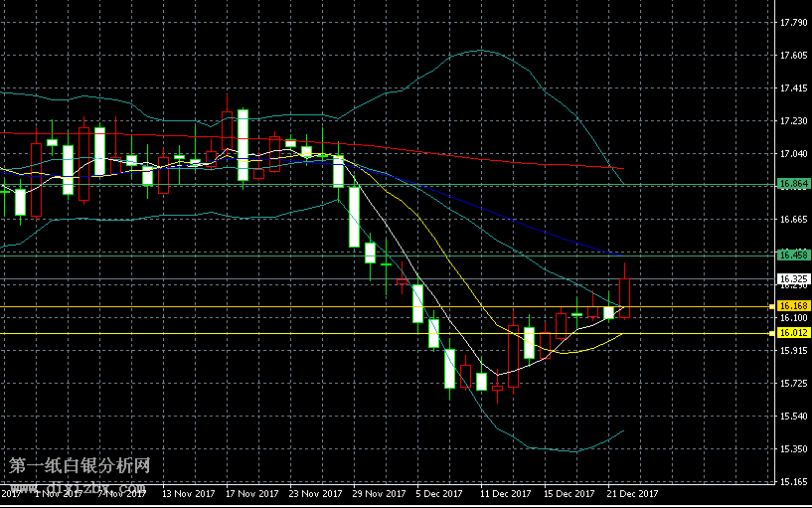Click the 17 Nov 2017 date on time axis
Image resolution: width=812 pixels, height=508 pixels.
pyautogui.click(x=249, y=493)
